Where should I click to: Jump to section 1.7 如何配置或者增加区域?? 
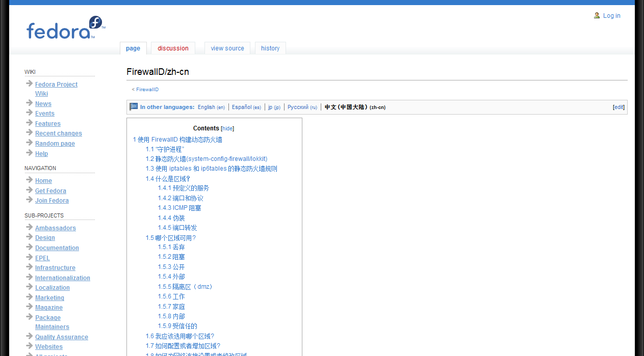183,346
